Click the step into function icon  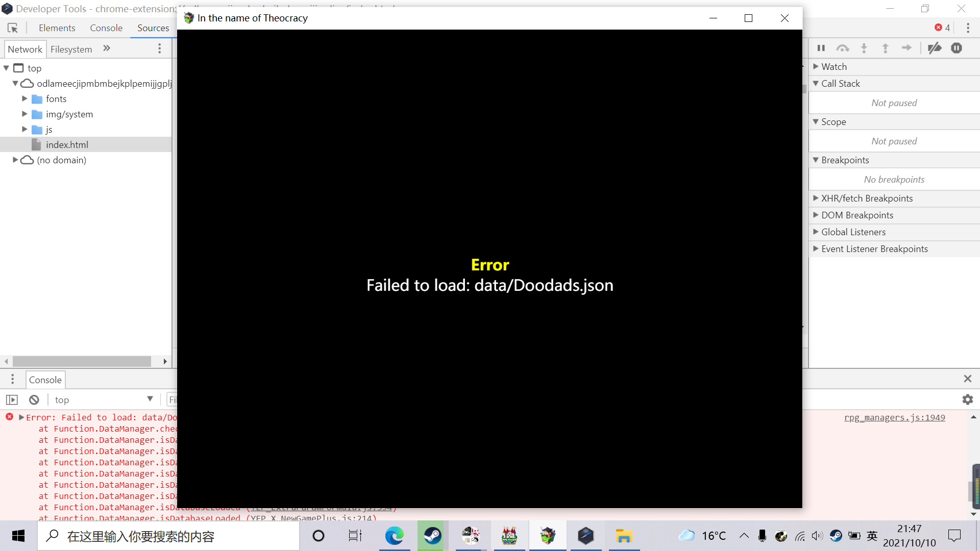pyautogui.click(x=864, y=48)
